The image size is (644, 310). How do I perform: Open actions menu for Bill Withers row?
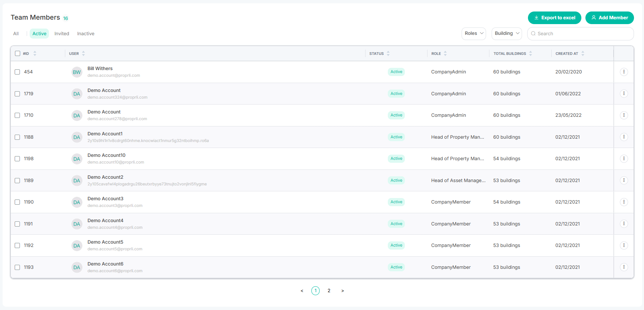point(624,72)
